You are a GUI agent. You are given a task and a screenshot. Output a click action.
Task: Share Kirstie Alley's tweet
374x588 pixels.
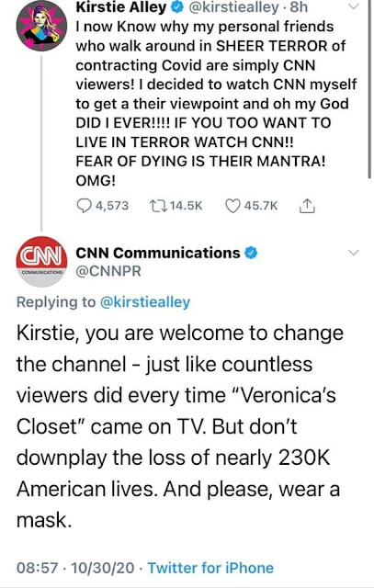307,206
